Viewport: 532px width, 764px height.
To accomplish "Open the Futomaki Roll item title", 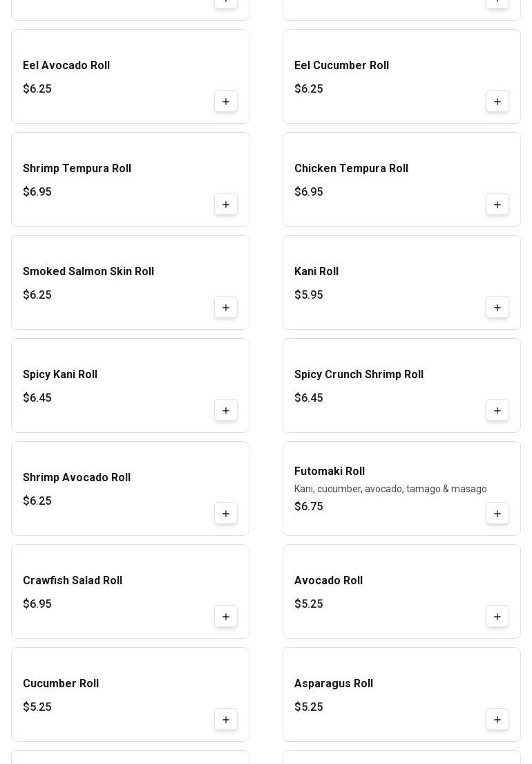I will coord(330,472).
